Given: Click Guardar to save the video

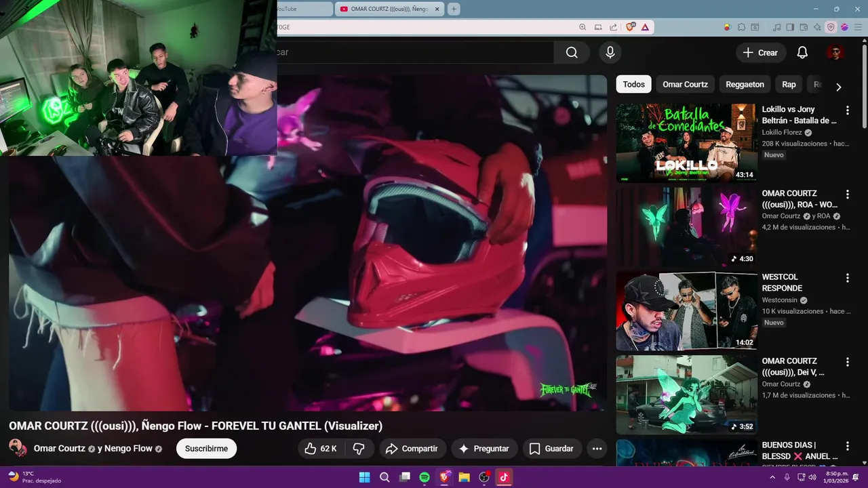Looking at the screenshot, I should 551,449.
